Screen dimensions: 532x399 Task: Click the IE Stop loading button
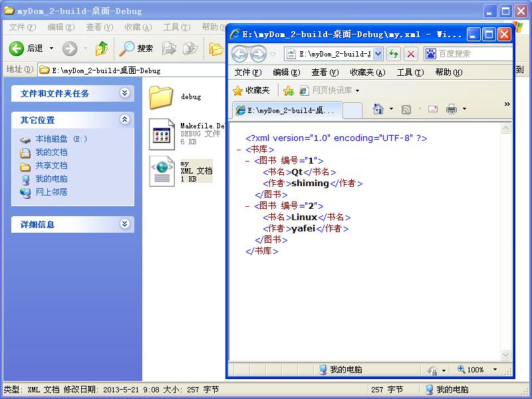tap(411, 54)
